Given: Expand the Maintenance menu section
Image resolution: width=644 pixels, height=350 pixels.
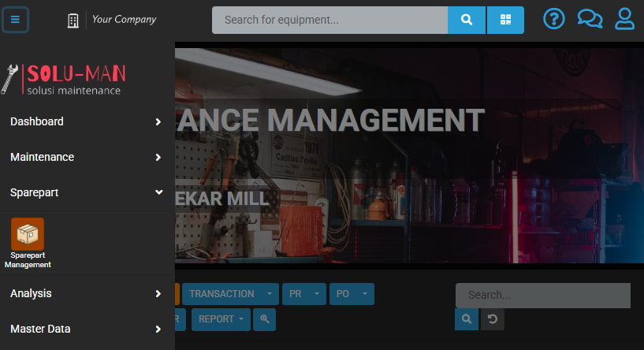Looking at the screenshot, I should 87,157.
